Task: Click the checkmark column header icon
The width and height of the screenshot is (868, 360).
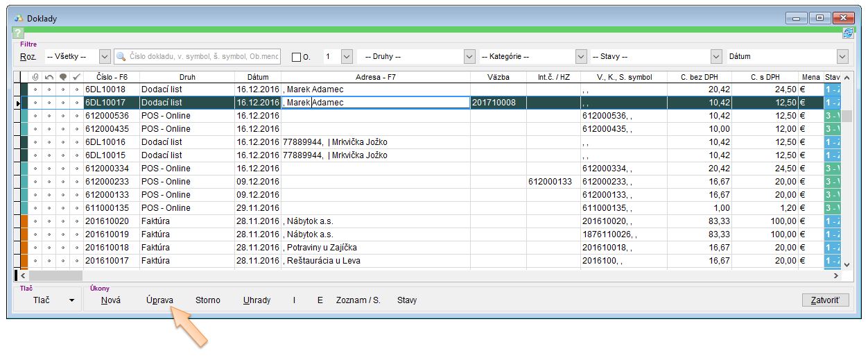Action: [x=76, y=77]
